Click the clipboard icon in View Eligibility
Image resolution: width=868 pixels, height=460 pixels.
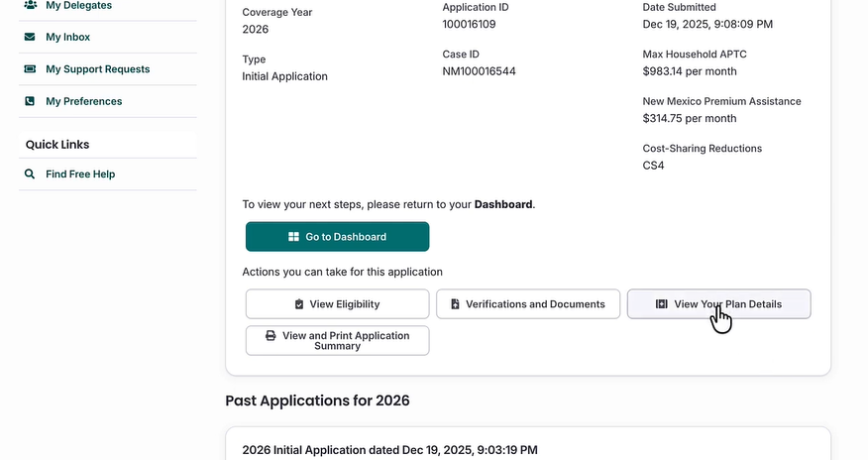click(x=299, y=304)
